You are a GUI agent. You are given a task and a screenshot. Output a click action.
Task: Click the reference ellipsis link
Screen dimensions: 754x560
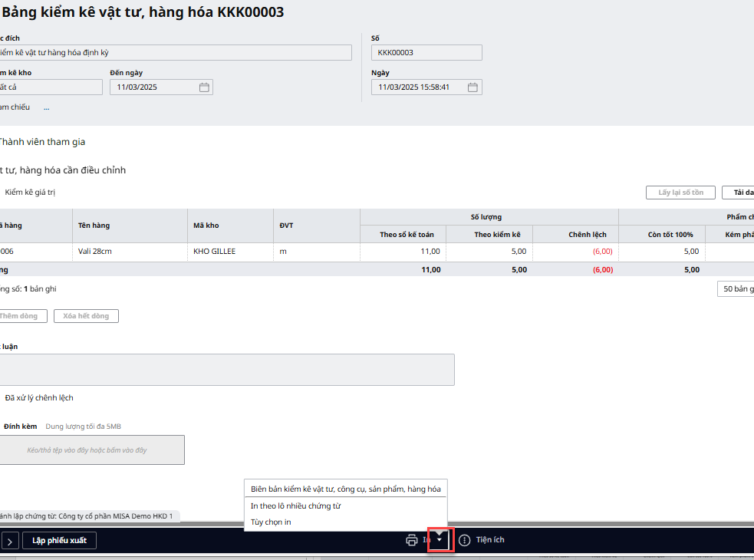tap(46, 107)
